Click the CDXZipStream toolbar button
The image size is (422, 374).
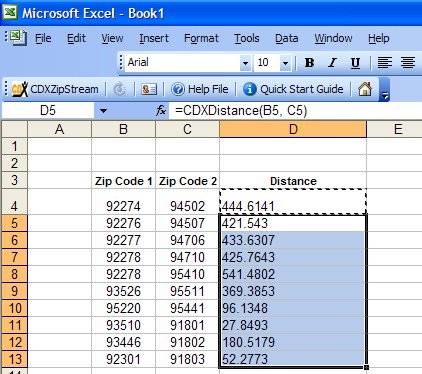pyautogui.click(x=55, y=89)
